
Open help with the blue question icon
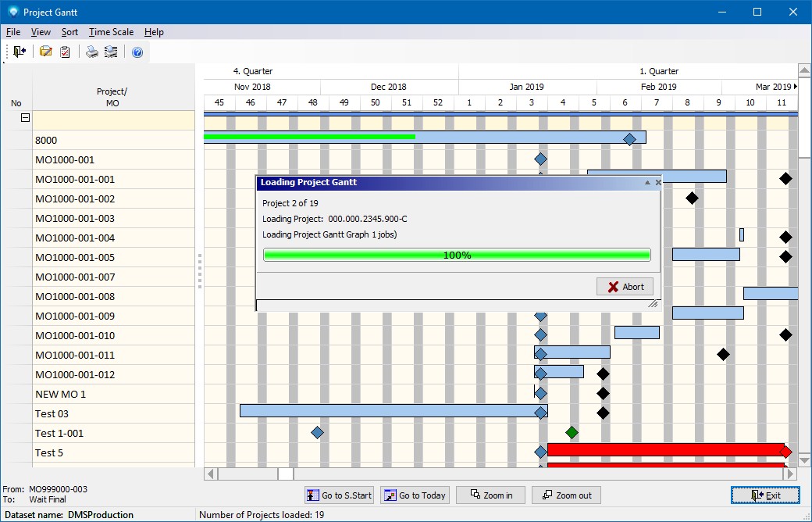point(137,52)
